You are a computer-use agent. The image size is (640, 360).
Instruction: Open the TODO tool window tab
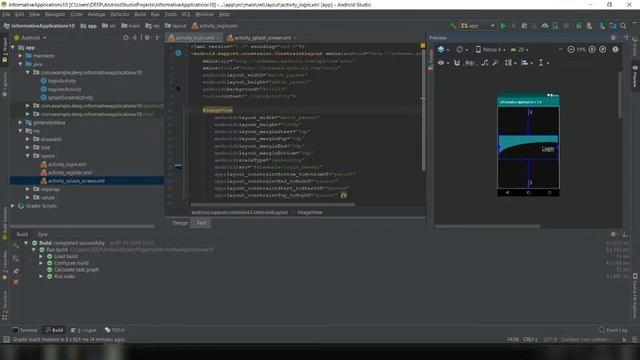pyautogui.click(x=115, y=330)
